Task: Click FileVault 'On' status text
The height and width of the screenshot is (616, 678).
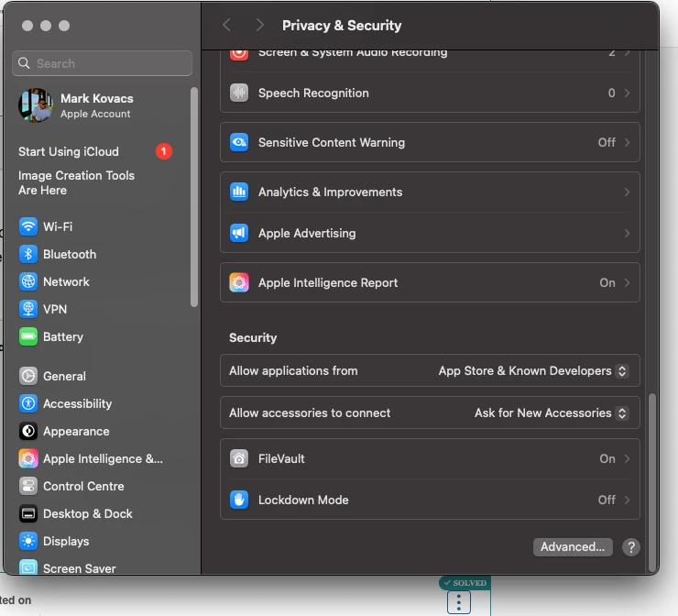Action: pyautogui.click(x=607, y=458)
